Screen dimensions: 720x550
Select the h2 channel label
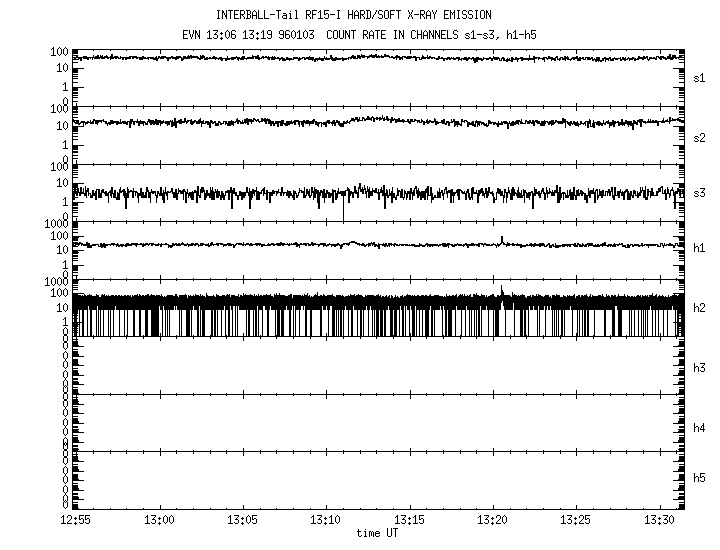pyautogui.click(x=700, y=308)
